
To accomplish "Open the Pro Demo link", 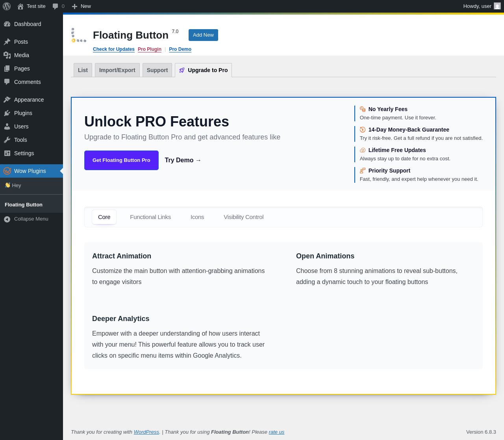I will 180,49.
